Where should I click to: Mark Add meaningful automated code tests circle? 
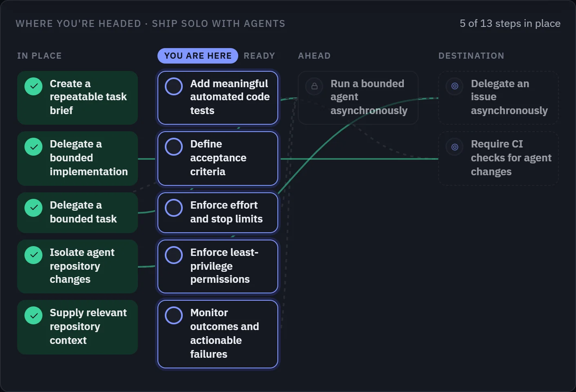pyautogui.click(x=174, y=86)
